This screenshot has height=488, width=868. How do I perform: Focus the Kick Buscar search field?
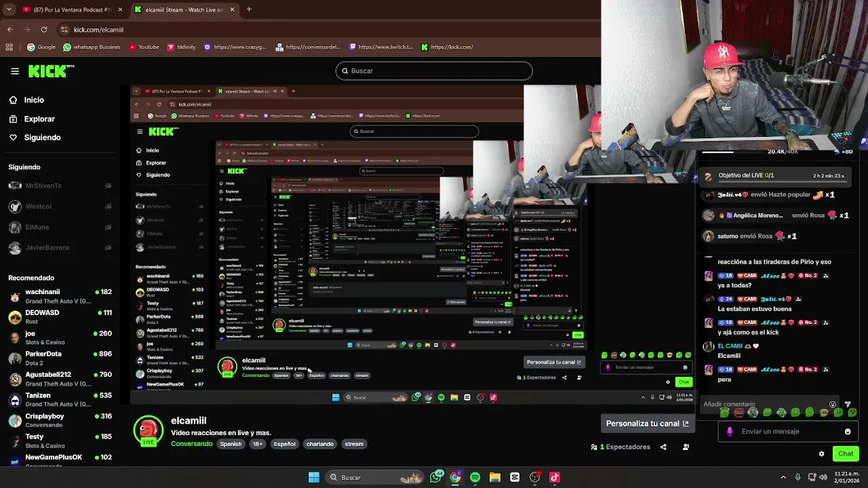[x=434, y=70]
